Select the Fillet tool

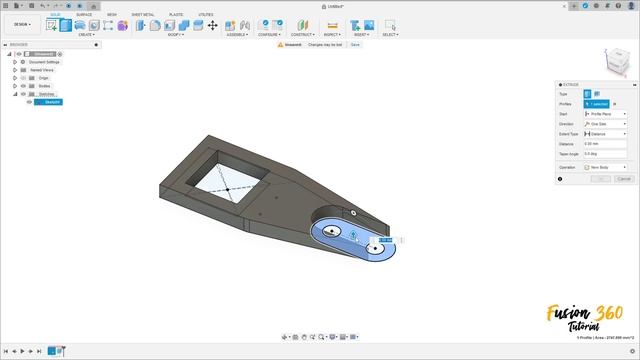click(155, 25)
